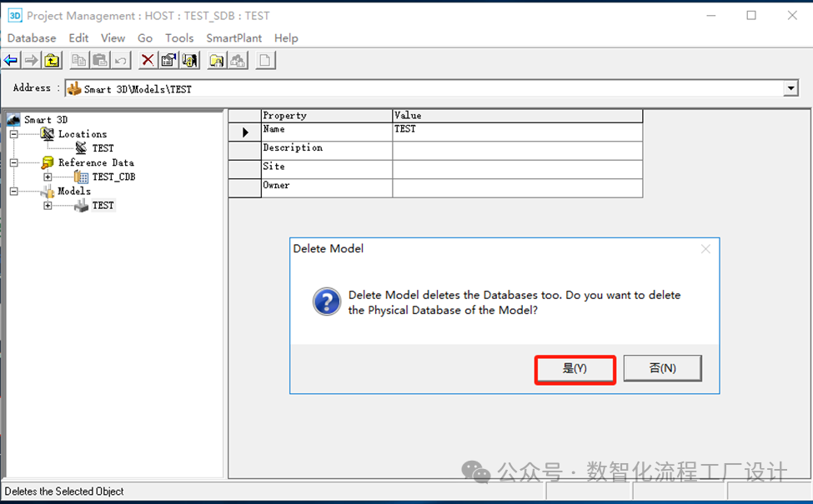Click the Property column header

[x=327, y=116]
